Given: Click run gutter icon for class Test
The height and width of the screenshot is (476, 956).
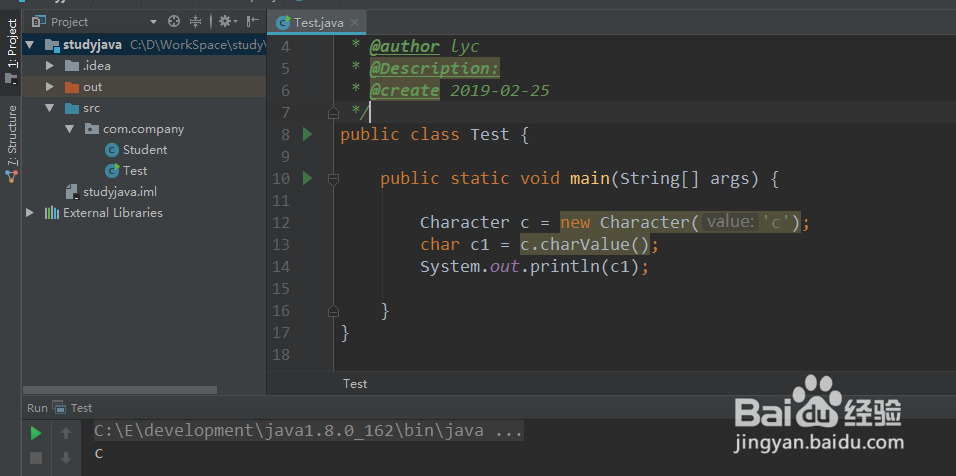Looking at the screenshot, I should pos(307,134).
